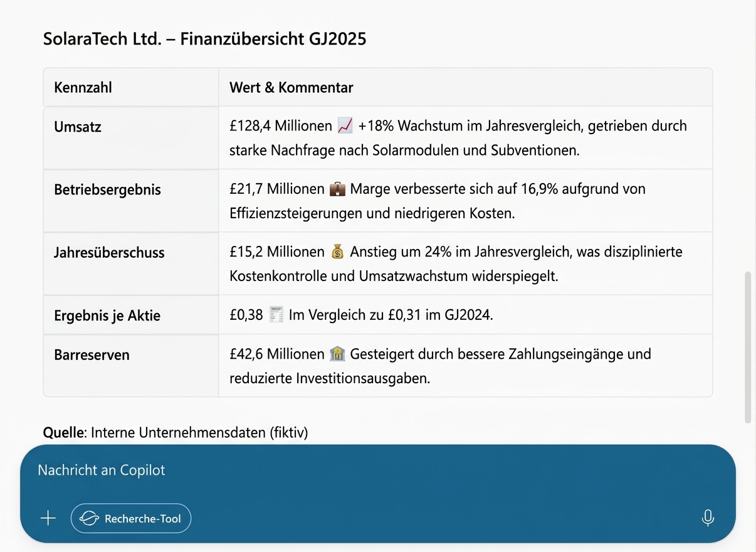756x552 pixels.
Task: Activate the microphone voice input icon
Action: pos(708,518)
